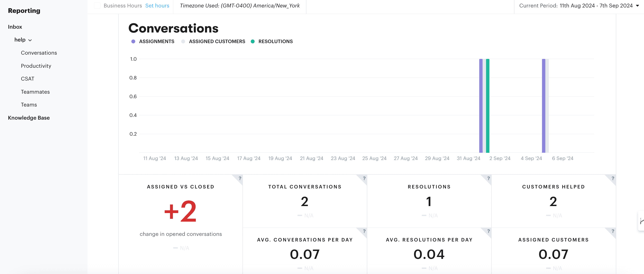Click the question mark on Assigned Customers card
The image size is (644, 274).
coord(612,231)
